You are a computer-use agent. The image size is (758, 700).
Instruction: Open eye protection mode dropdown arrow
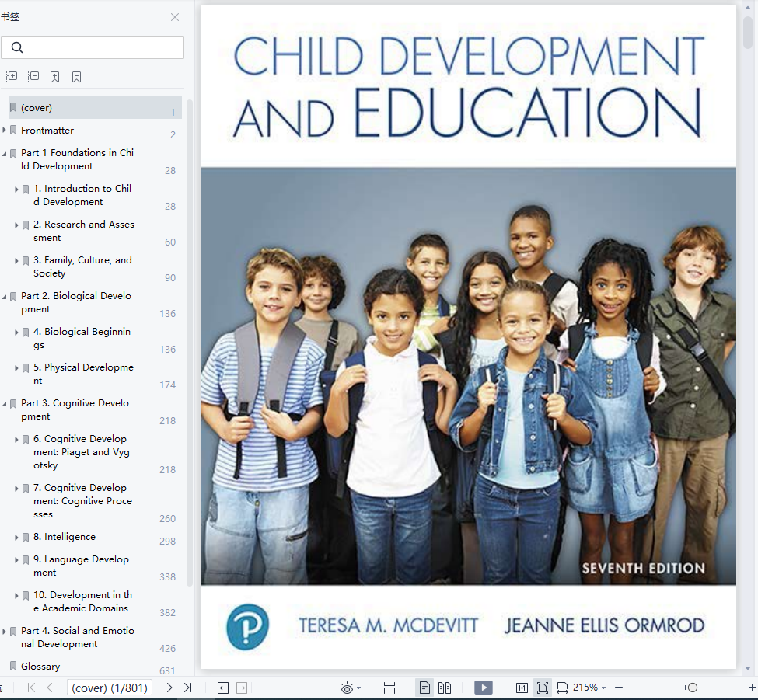(358, 688)
